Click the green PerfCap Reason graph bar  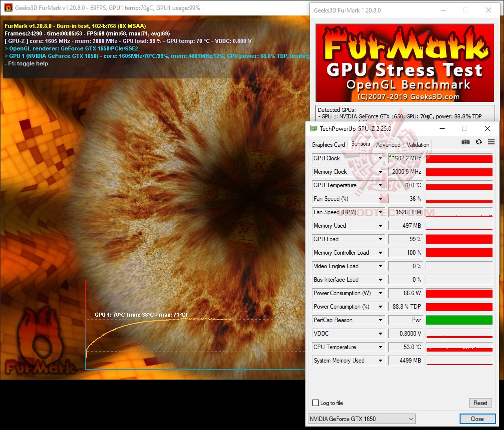tap(459, 320)
